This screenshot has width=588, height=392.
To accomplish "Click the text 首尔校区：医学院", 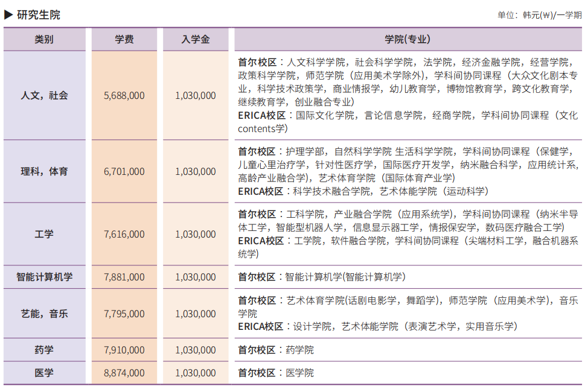I will coord(276,373).
